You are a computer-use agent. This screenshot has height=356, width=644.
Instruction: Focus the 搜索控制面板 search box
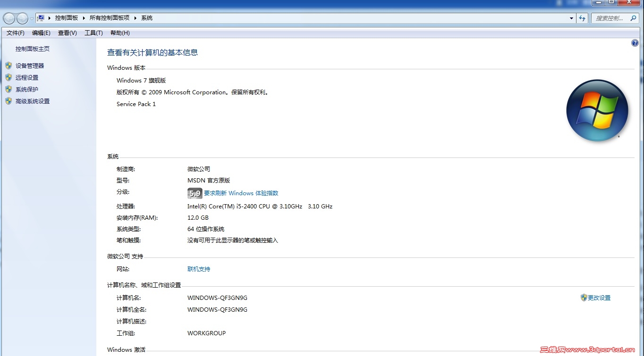click(x=610, y=18)
